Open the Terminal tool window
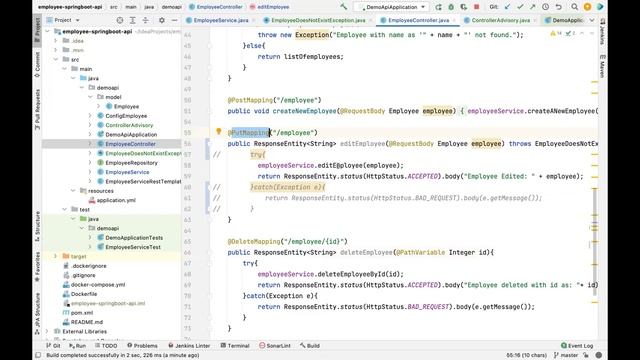Viewport: 640px width, 360px height. coord(235,346)
